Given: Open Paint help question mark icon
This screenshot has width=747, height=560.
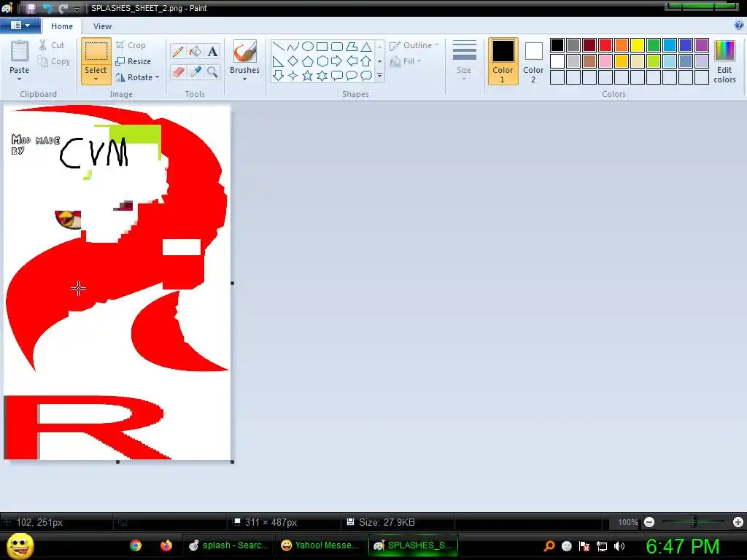Looking at the screenshot, I should (739, 26).
